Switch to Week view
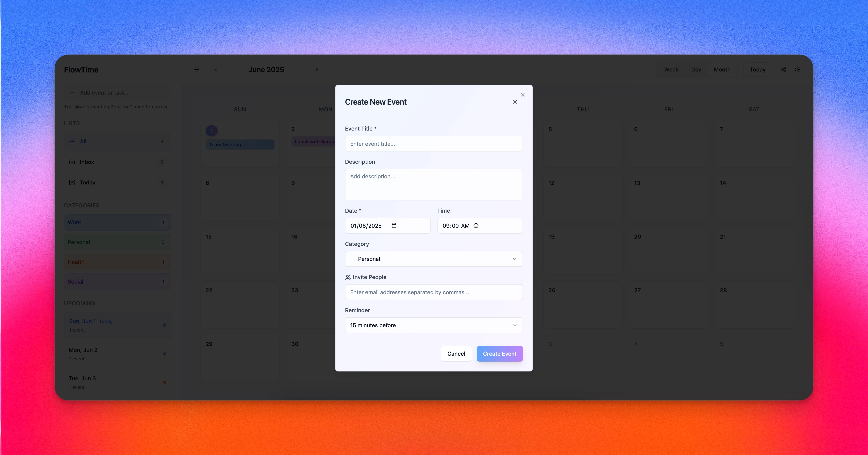The width and height of the screenshot is (868, 455). tap(671, 69)
